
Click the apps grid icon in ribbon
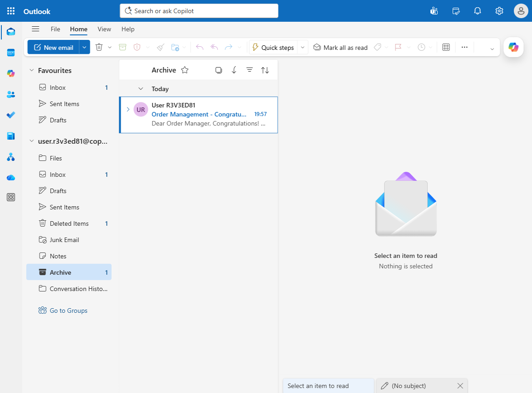(446, 47)
